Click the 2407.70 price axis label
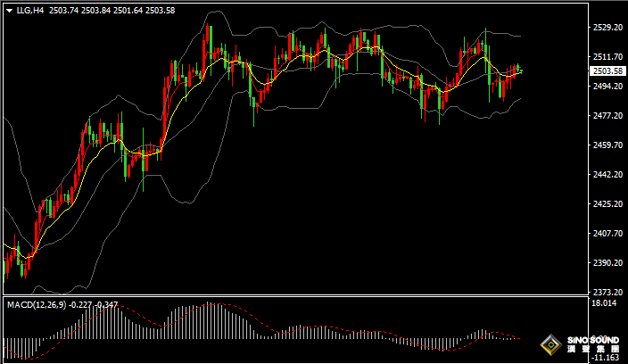 tap(607, 234)
